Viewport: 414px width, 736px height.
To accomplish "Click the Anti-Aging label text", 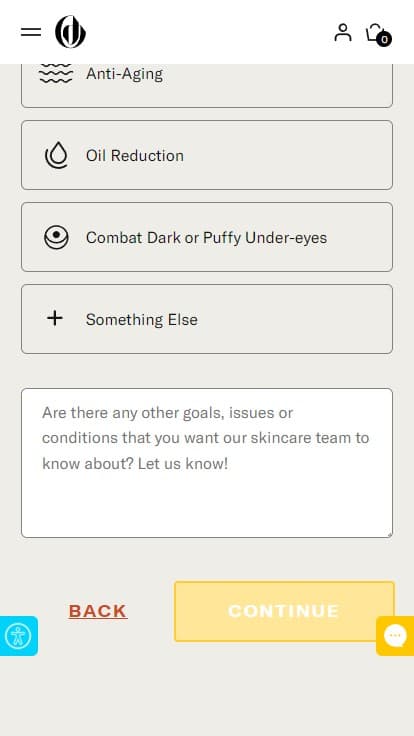I will click(x=124, y=74).
